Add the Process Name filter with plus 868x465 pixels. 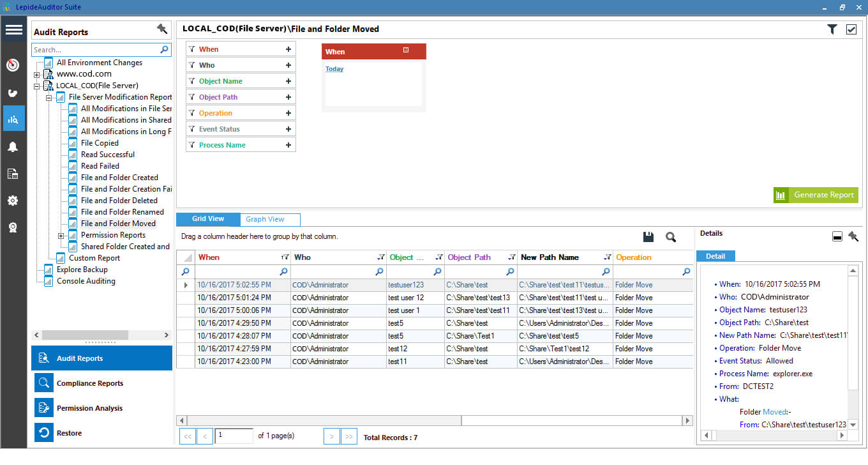click(288, 145)
